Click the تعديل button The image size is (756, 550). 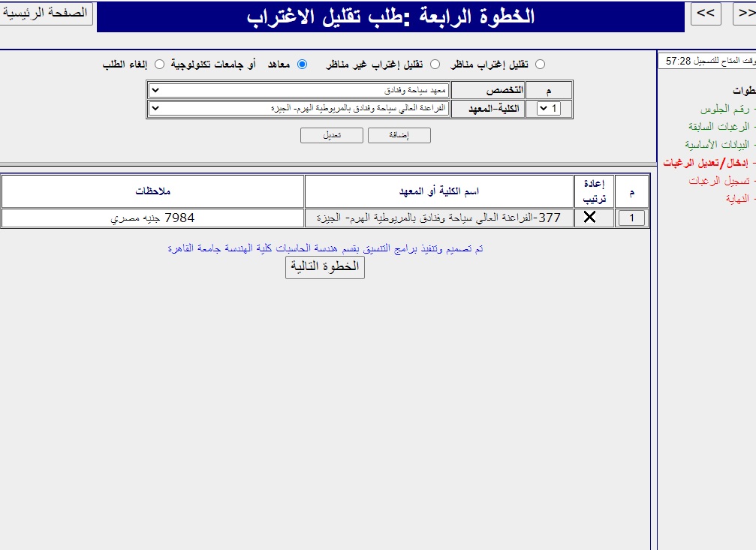tap(332, 136)
